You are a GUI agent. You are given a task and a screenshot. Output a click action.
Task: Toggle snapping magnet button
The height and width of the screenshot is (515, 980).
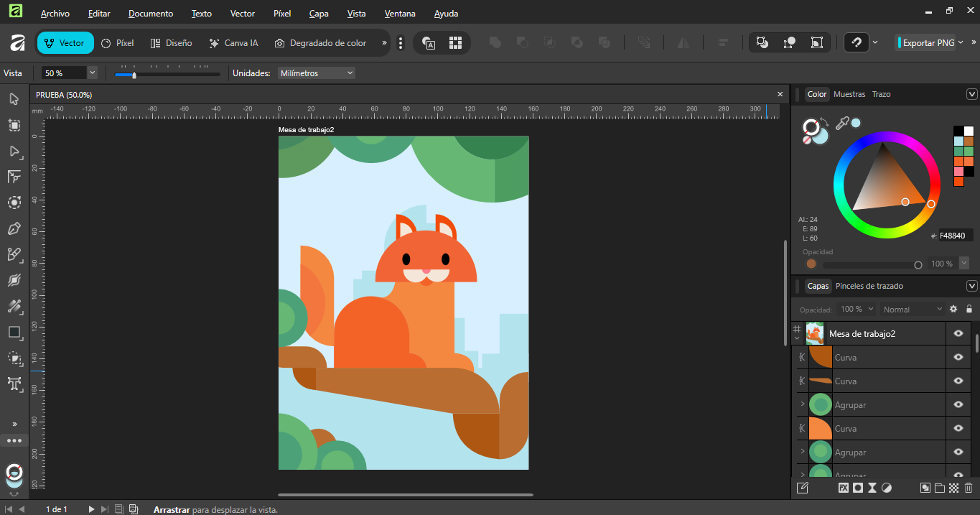(856, 42)
